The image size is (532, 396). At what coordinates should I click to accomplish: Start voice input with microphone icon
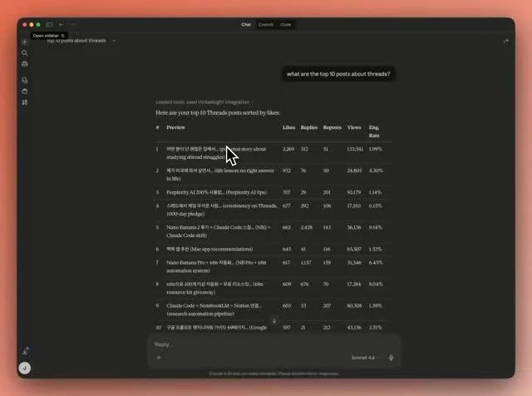pyautogui.click(x=391, y=358)
